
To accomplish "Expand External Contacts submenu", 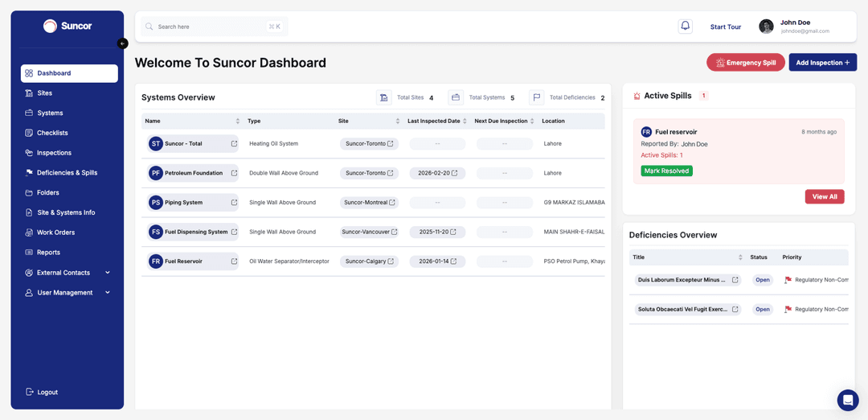I will click(x=108, y=273).
